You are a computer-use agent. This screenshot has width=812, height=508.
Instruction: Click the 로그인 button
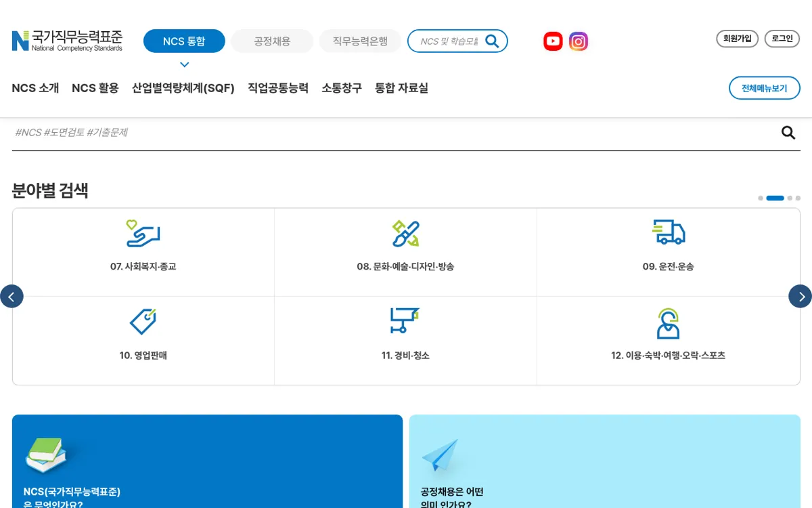click(x=782, y=39)
